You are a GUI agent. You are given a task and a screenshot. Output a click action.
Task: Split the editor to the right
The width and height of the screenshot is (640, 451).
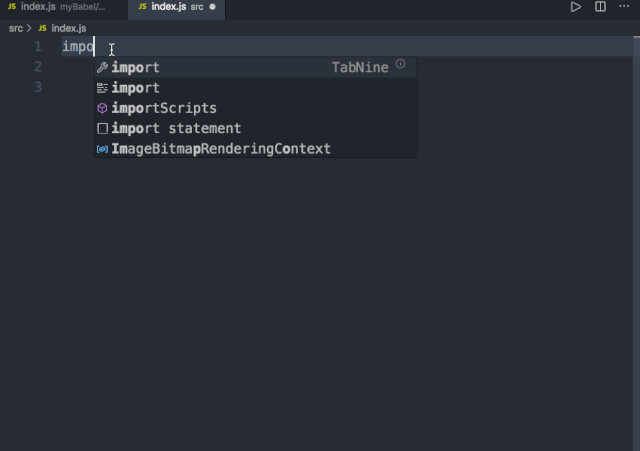[x=600, y=7]
